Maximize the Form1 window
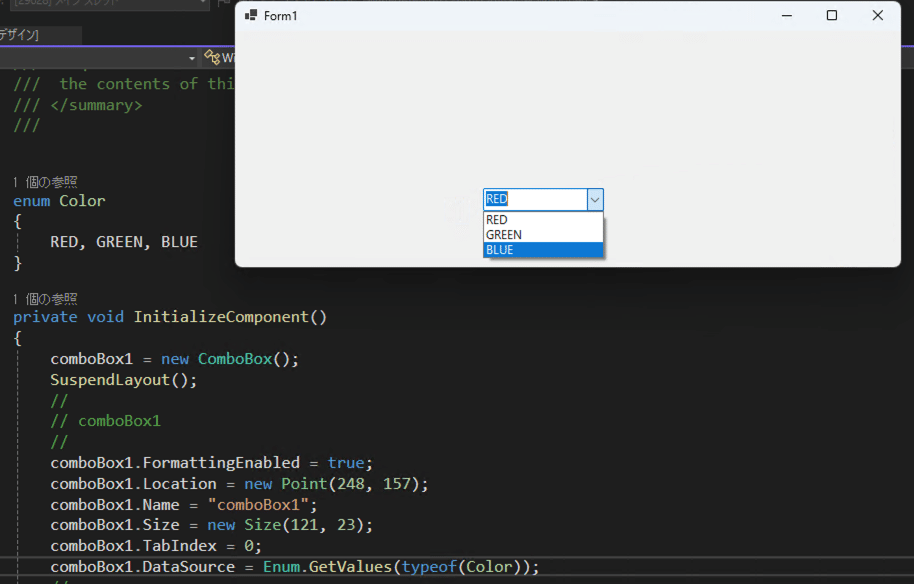This screenshot has width=914, height=584. 832,16
